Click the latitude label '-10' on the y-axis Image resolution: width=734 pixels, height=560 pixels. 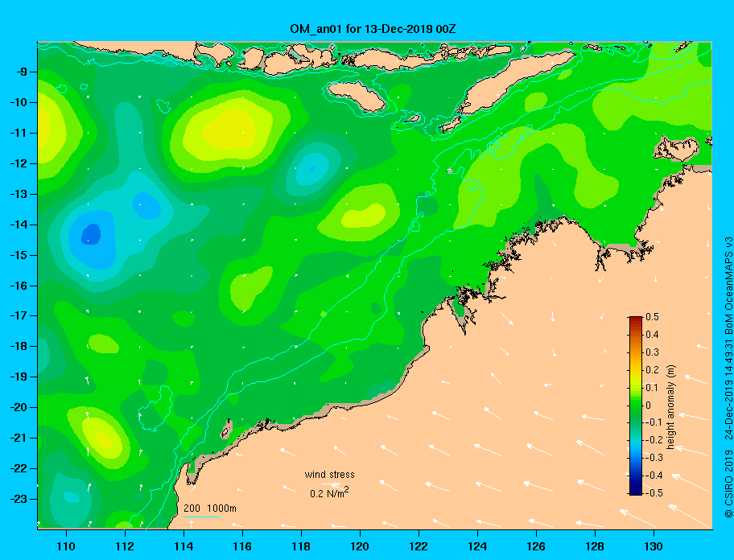[19, 102]
